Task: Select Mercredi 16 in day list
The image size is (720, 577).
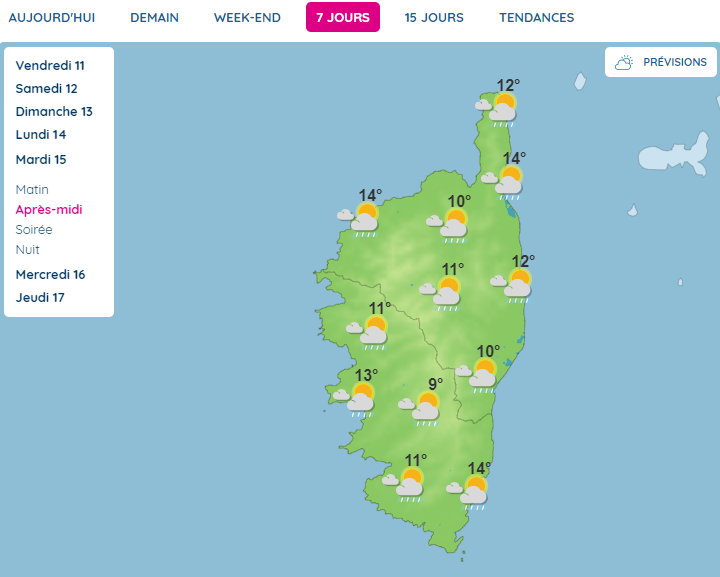Action: (51, 274)
